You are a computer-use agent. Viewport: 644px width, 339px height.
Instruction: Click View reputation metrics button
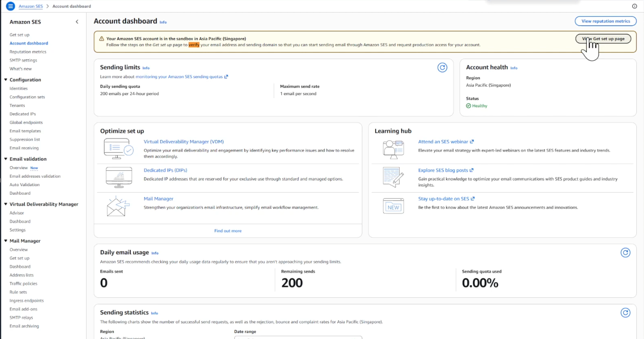coord(605,21)
